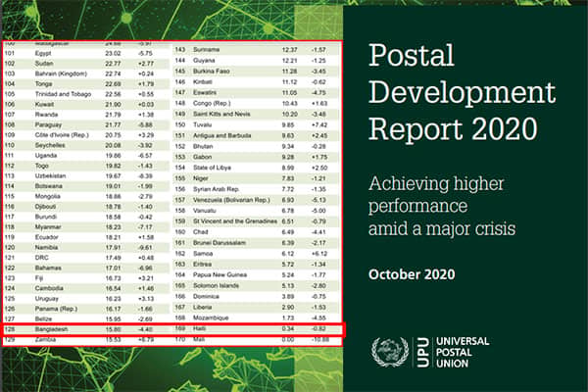Image resolution: width=588 pixels, height=392 pixels.
Task: Click the Achieving higher performance subtitle
Action: [442, 206]
